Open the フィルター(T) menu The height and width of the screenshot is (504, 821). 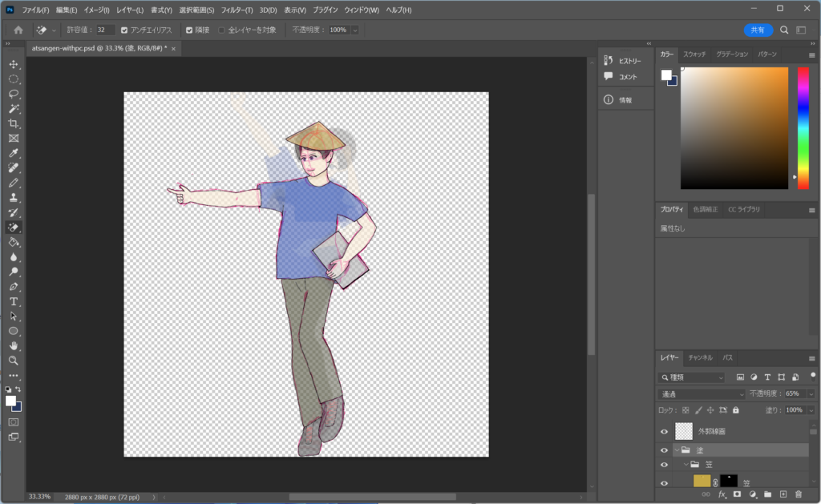click(x=237, y=10)
